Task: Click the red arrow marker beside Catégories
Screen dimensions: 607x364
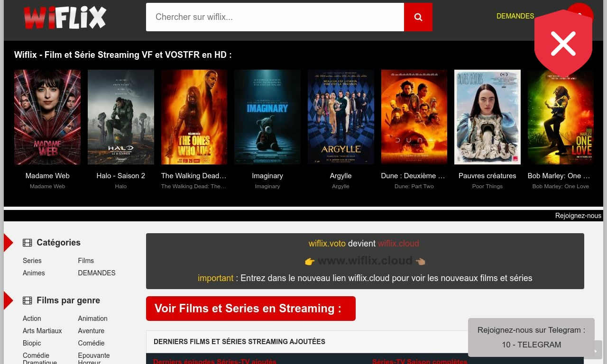Action: point(7,242)
